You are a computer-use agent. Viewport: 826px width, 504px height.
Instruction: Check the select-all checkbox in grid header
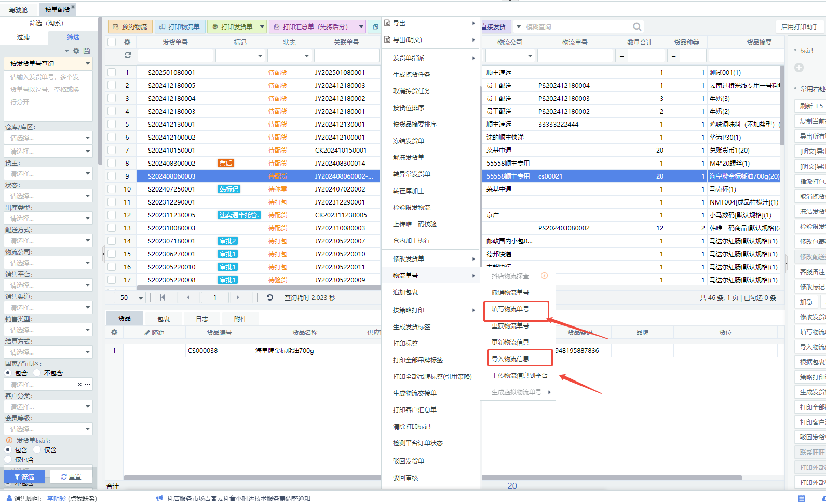pyautogui.click(x=112, y=42)
